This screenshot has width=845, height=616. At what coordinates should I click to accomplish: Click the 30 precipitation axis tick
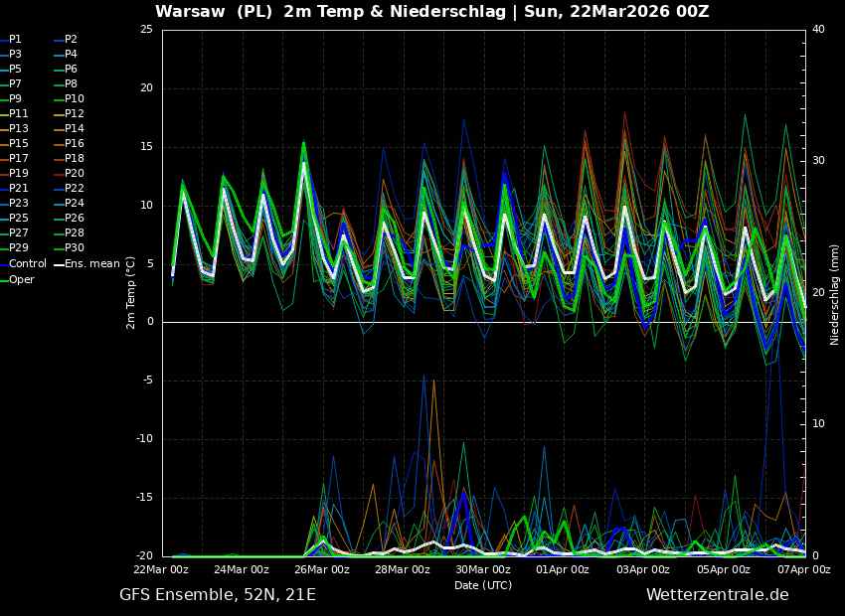[818, 161]
